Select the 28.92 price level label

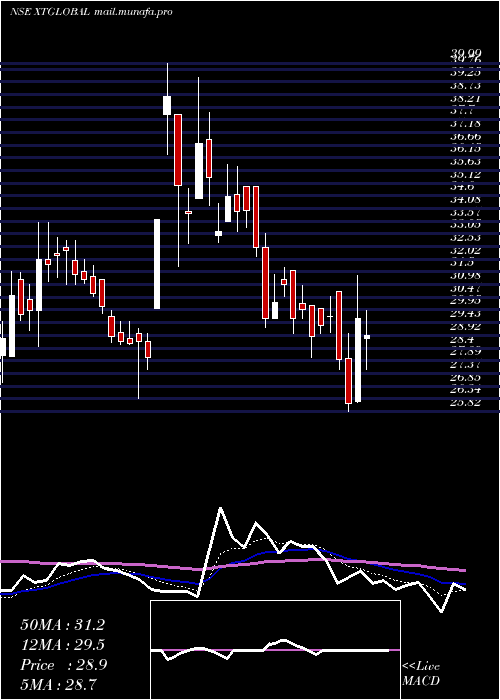tap(465, 327)
